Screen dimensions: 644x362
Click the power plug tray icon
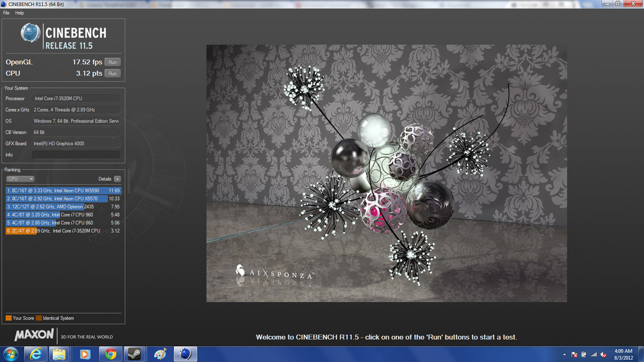coord(583,355)
